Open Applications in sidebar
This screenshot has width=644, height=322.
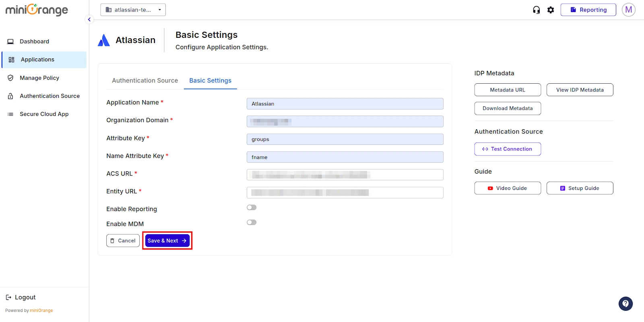44,60
